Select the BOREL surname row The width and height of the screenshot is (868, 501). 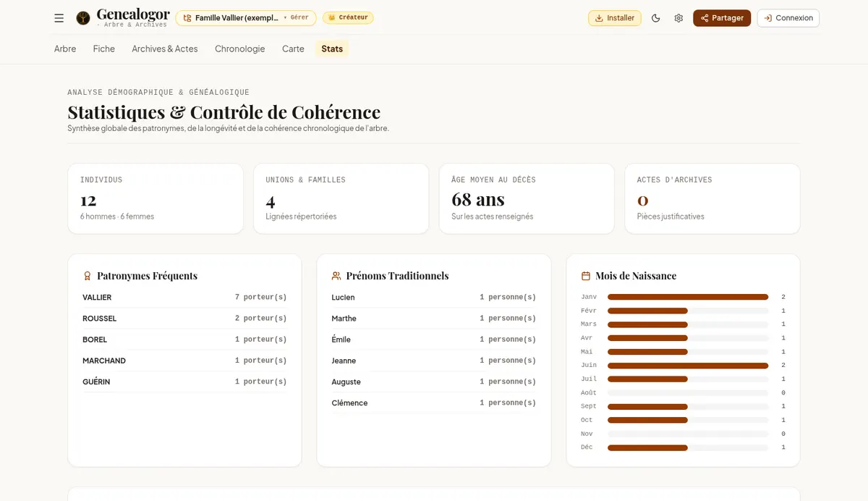(x=184, y=340)
